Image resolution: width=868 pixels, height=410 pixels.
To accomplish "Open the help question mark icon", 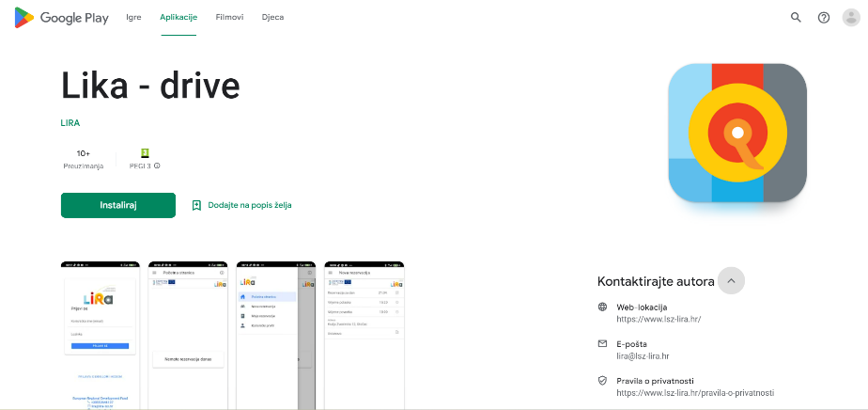I will (824, 18).
